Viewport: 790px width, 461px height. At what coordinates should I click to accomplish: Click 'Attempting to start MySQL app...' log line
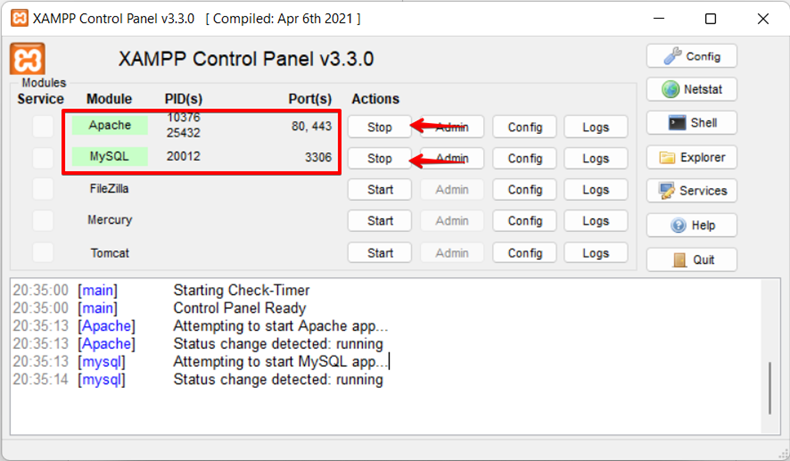click(281, 362)
